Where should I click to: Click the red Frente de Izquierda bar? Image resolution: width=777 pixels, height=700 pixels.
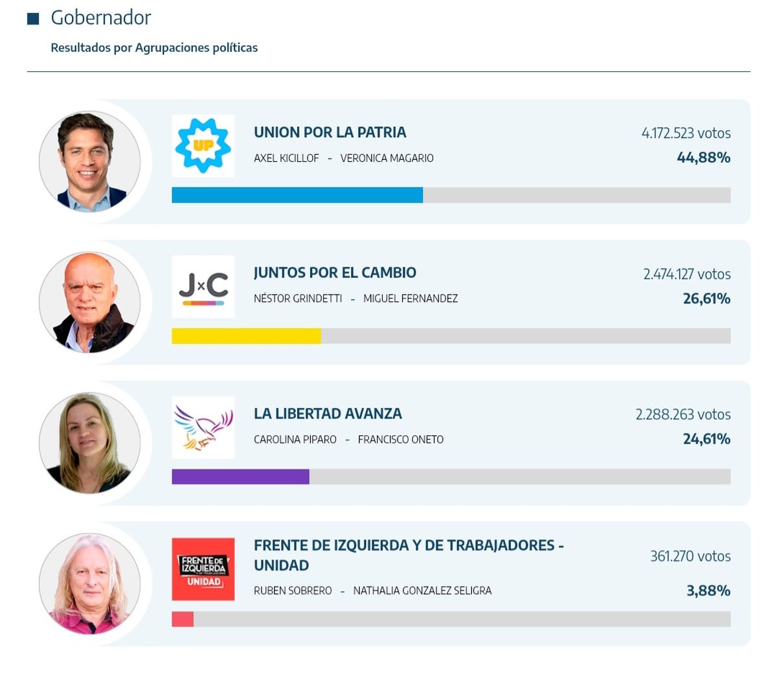[183, 619]
